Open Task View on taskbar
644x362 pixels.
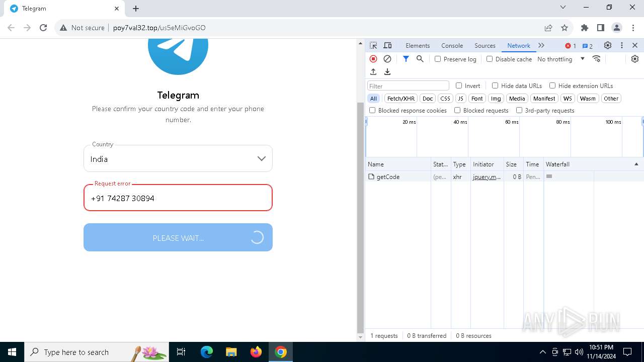pos(181,352)
